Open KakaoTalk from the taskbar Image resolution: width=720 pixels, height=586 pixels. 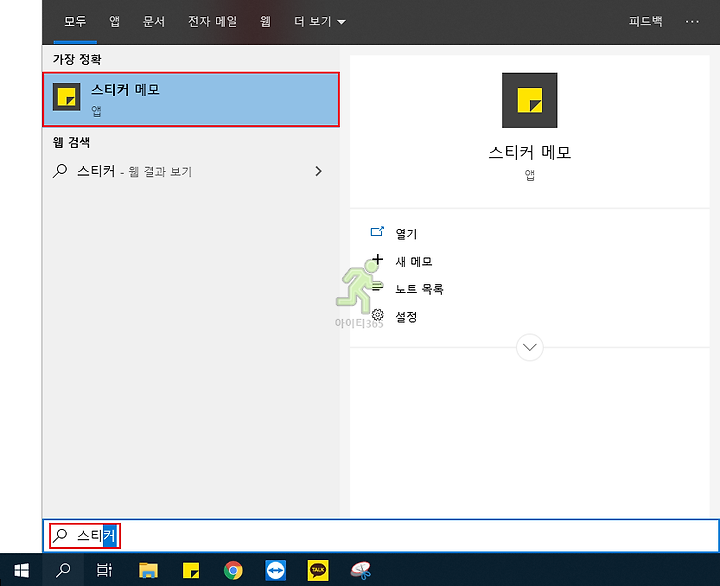(x=318, y=570)
